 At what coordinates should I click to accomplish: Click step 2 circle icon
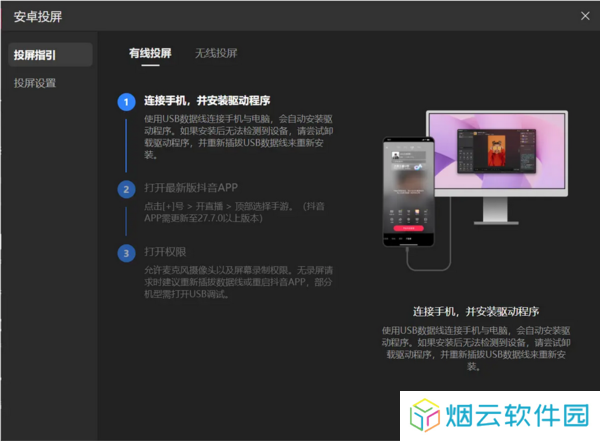(x=126, y=189)
